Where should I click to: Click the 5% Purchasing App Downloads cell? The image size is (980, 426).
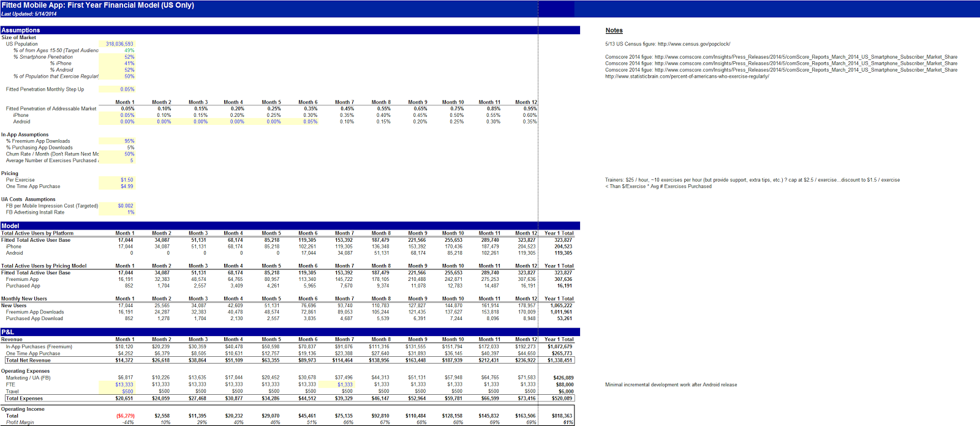coord(130,148)
